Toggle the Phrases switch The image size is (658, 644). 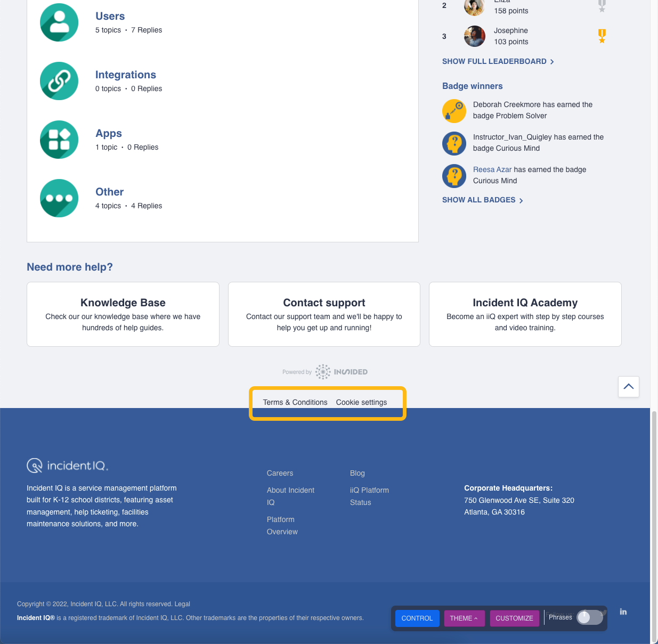coord(590,617)
